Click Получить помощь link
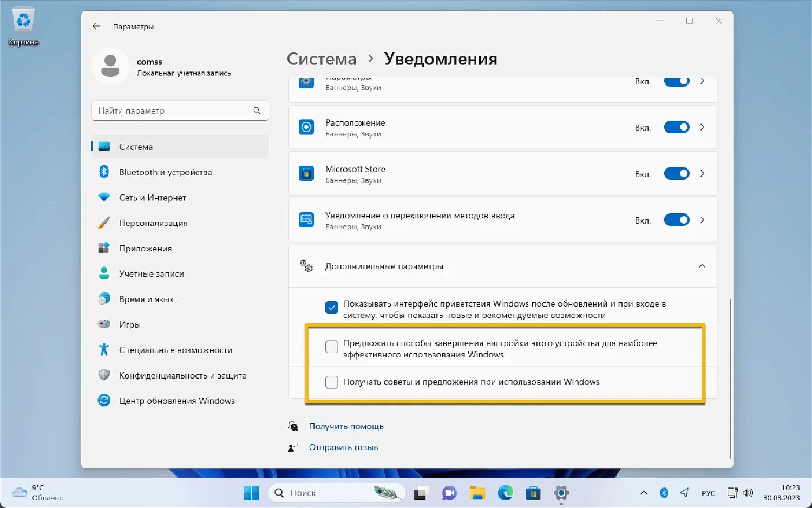812x508 pixels. [346, 426]
